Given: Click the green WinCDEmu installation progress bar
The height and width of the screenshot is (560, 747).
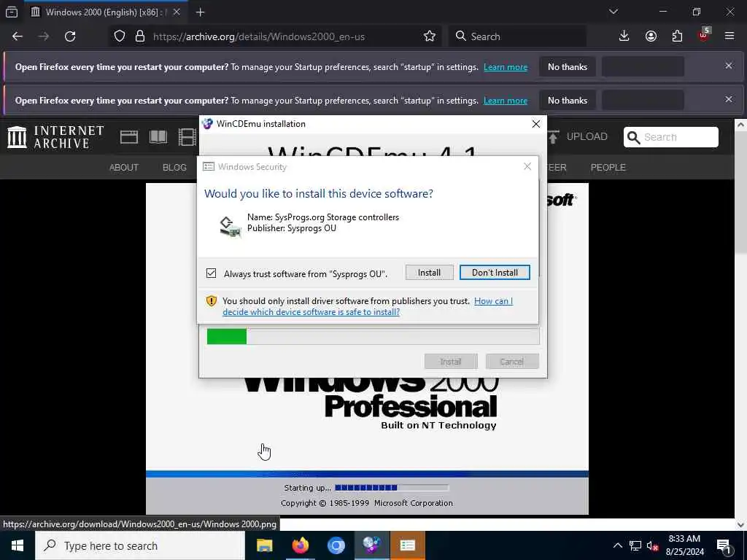Looking at the screenshot, I should coord(373,336).
